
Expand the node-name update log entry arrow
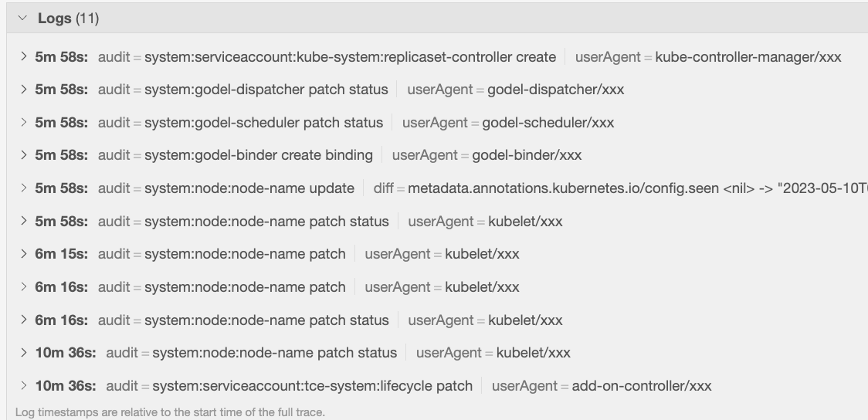[24, 188]
